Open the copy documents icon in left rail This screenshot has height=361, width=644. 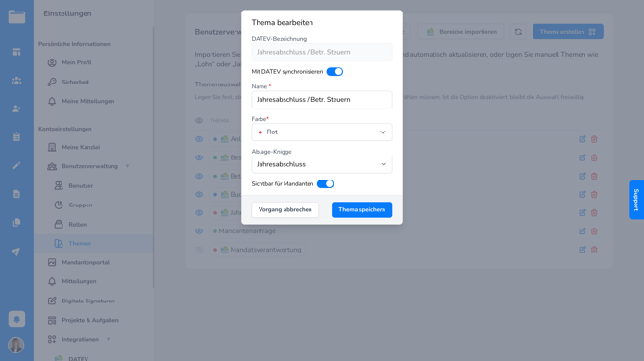(x=16, y=223)
